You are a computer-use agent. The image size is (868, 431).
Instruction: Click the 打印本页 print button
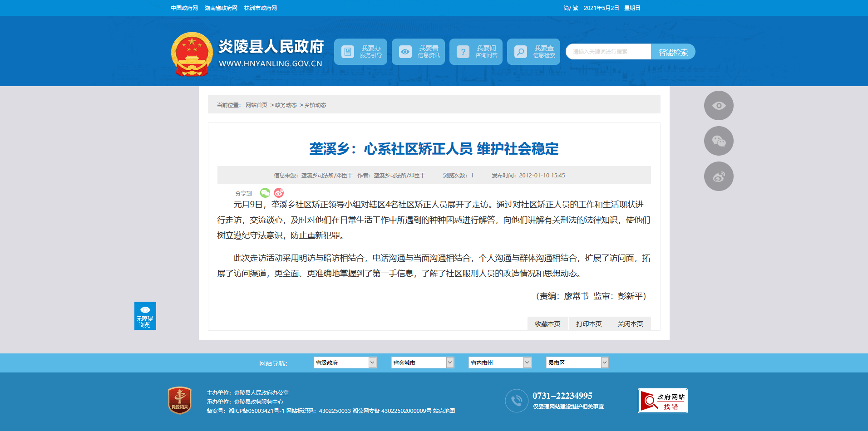coord(589,324)
